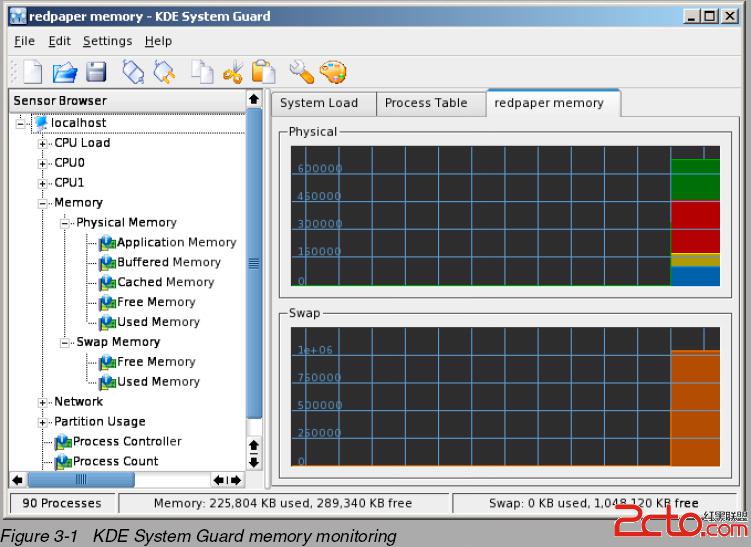Image resolution: width=751 pixels, height=547 pixels.
Task: Click the sensor tree vertical scrollbar thumb
Action: pos(254,263)
